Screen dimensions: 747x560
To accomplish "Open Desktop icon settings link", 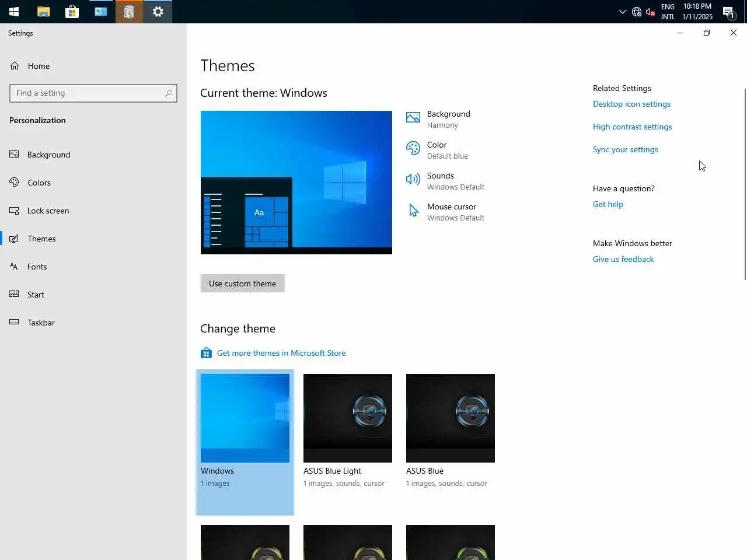I will click(x=631, y=104).
